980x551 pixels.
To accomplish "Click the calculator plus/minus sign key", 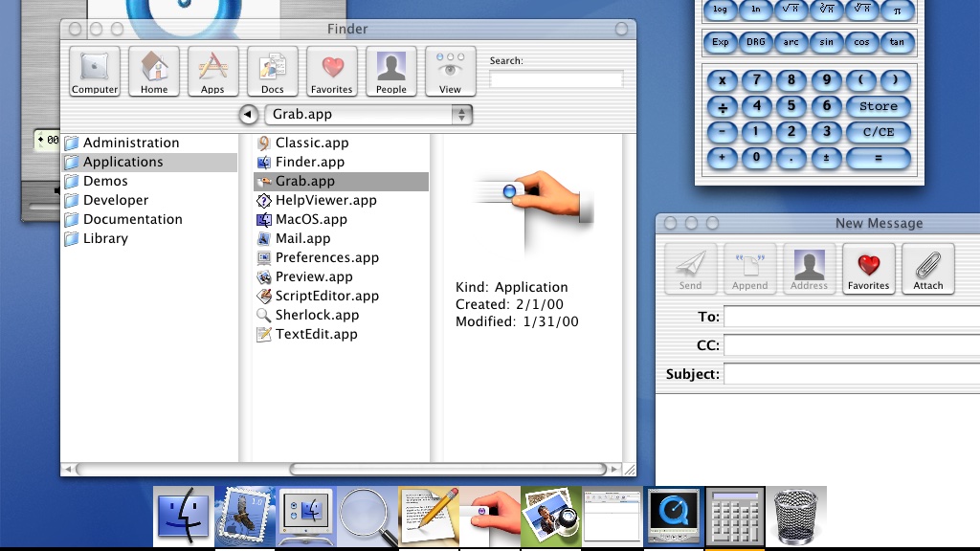I will pos(826,158).
